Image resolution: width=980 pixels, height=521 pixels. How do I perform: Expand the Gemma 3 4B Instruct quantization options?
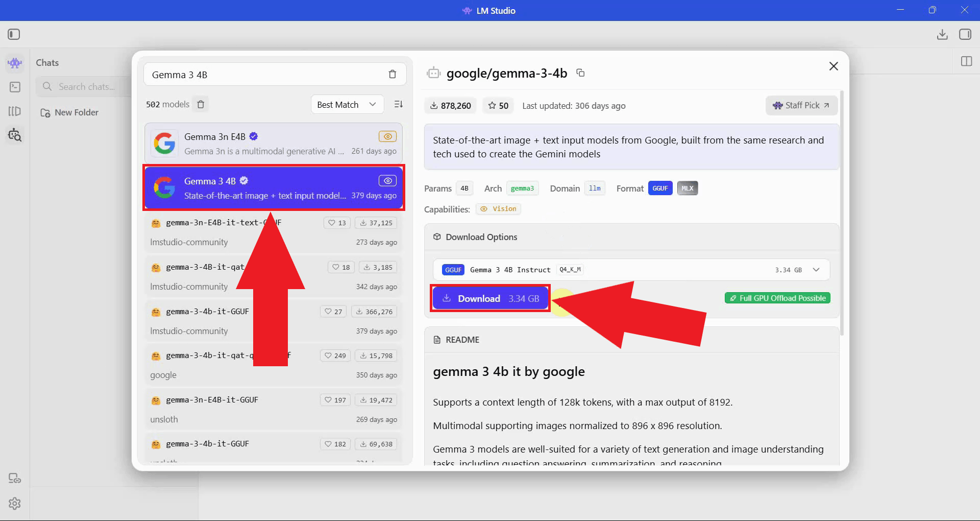pos(816,270)
